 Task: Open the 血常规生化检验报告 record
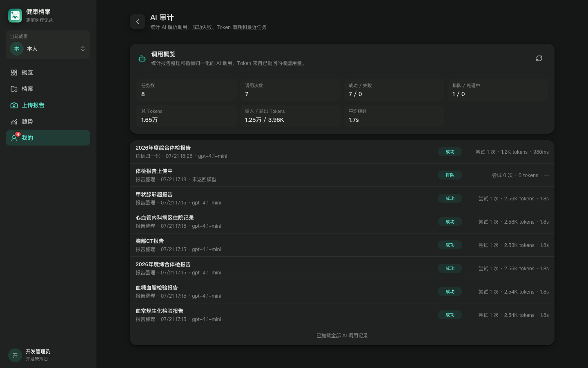click(342, 315)
